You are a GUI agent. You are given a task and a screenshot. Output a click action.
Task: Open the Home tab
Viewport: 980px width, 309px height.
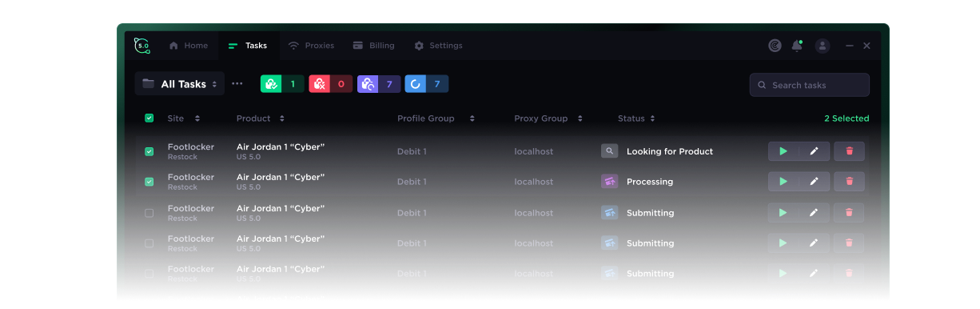pos(189,46)
